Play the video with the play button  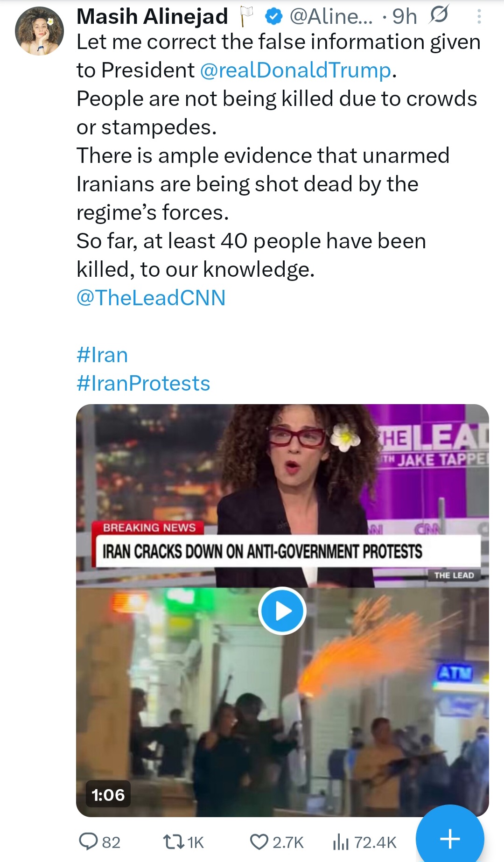point(282,611)
